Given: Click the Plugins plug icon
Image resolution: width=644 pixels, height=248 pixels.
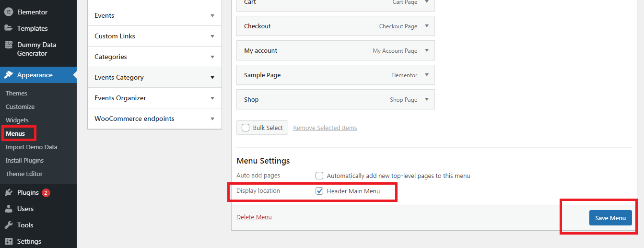Looking at the screenshot, I should pyautogui.click(x=9, y=192).
